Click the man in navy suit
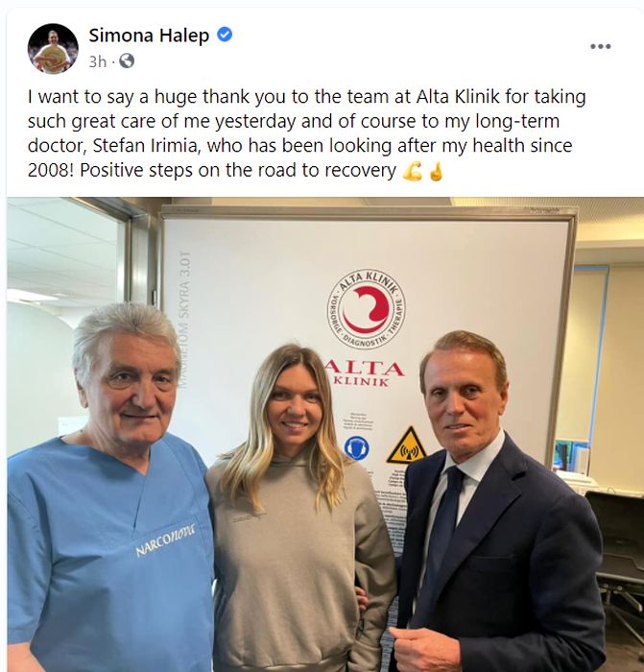This screenshot has width=644, height=672. pos(492,506)
